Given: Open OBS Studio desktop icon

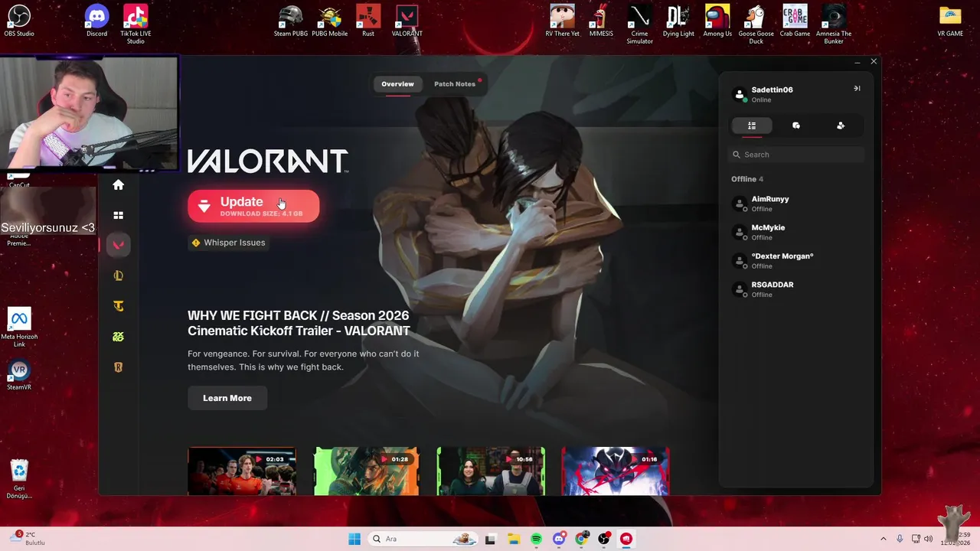Looking at the screenshot, I should pos(19,21).
